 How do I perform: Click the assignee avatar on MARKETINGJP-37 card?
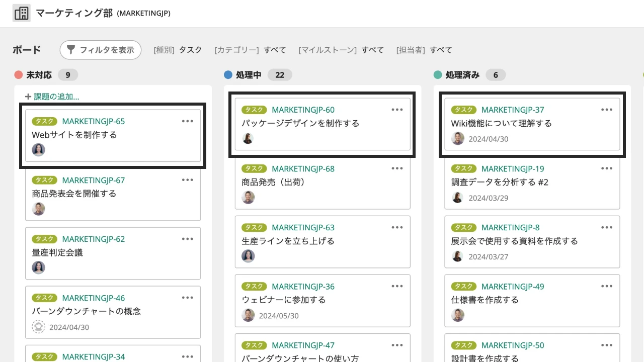(458, 139)
